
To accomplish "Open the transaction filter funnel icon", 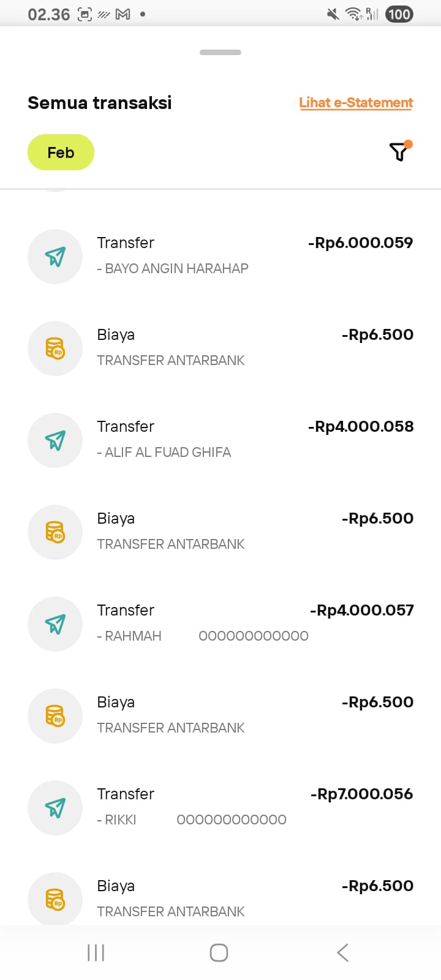I will (399, 151).
